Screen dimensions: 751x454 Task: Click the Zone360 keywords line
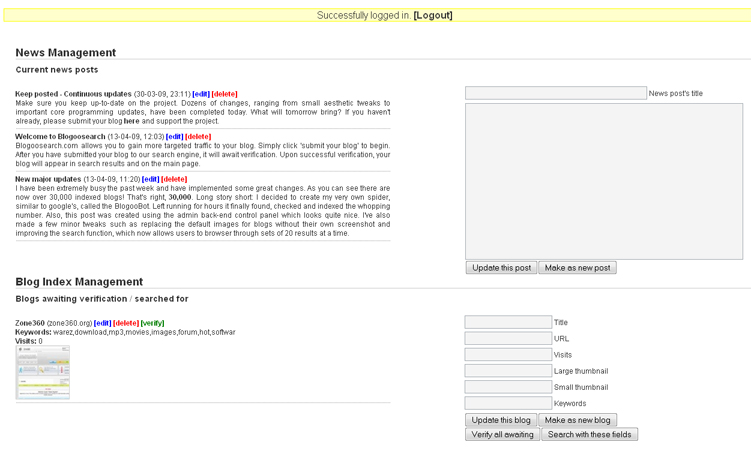coord(125,332)
